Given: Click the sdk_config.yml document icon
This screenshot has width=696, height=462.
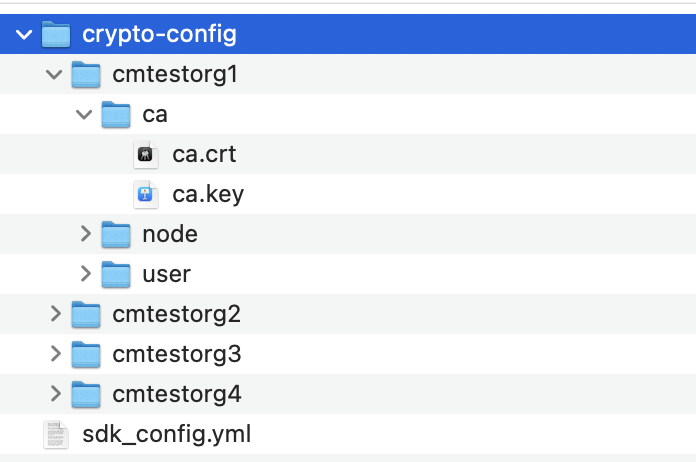Looking at the screenshot, I should click(x=57, y=434).
